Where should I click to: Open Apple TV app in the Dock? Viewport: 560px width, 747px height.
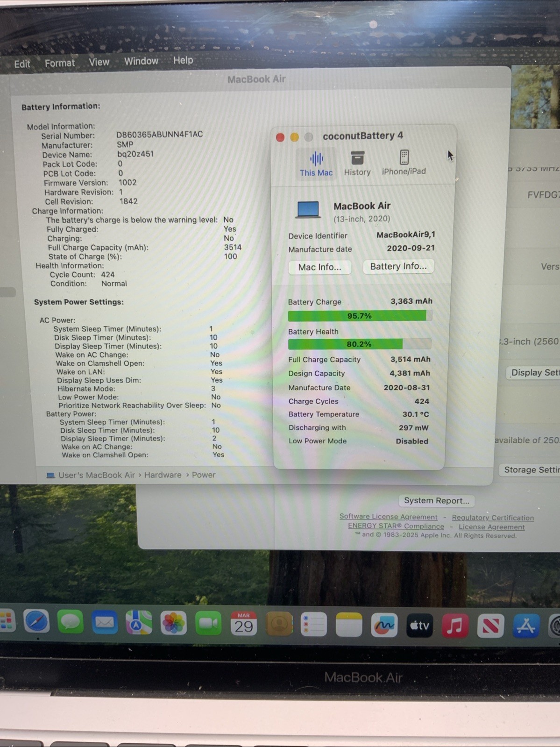419,626
